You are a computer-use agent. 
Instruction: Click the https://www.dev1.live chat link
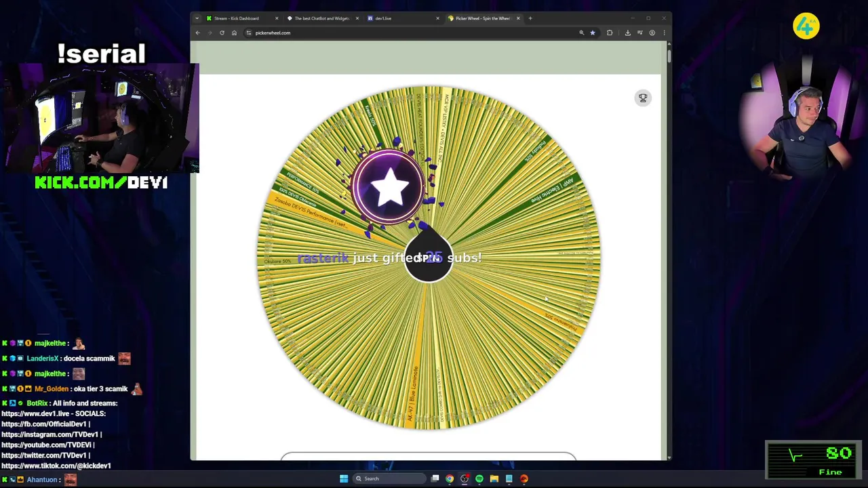tap(34, 413)
